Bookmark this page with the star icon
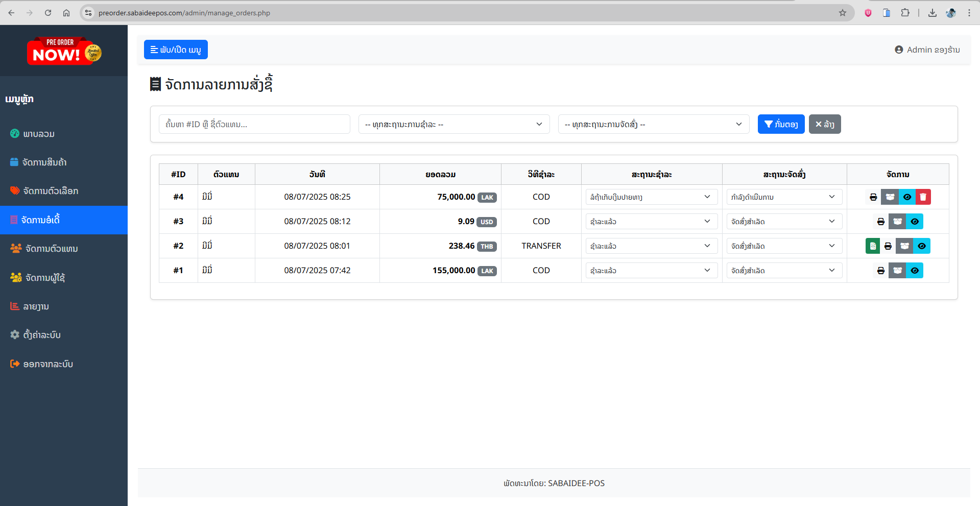This screenshot has height=506, width=980. coord(842,13)
